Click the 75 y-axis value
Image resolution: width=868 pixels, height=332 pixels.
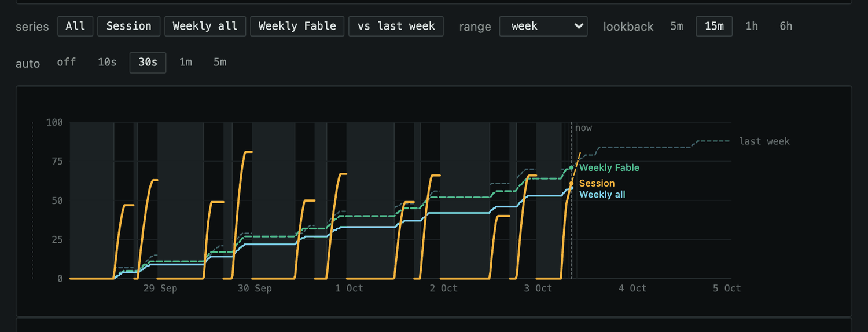[x=57, y=162]
